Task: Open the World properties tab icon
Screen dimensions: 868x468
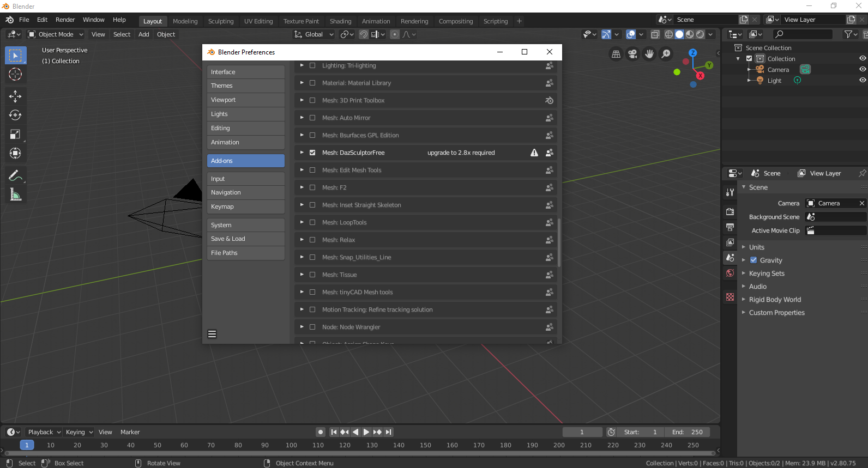Action: (730, 273)
